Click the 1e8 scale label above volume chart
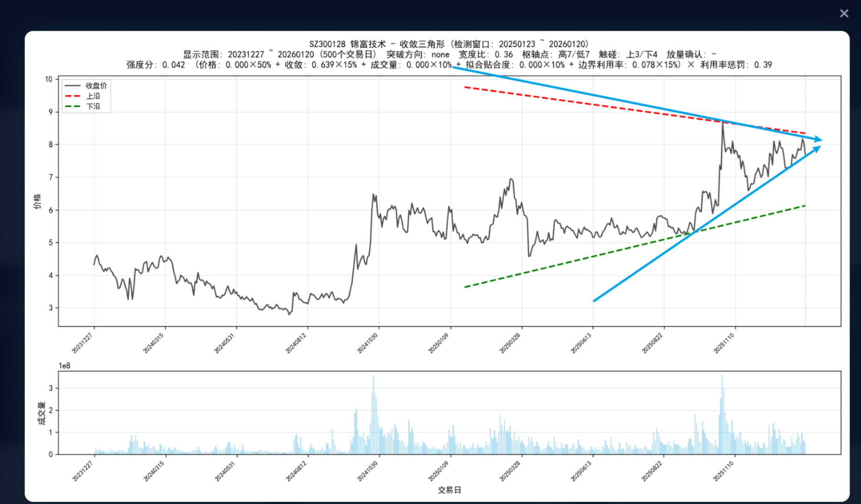Image resolution: width=861 pixels, height=504 pixels. coord(65,366)
